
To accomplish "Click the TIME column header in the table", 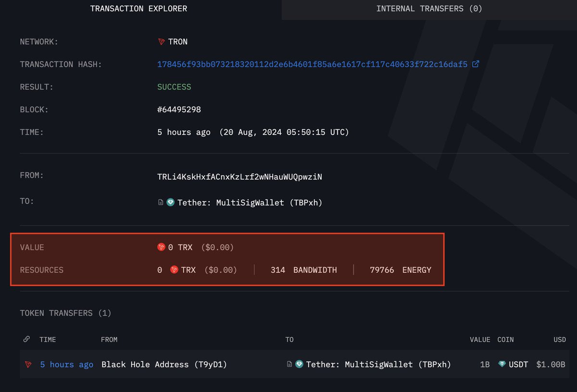I will point(48,340).
